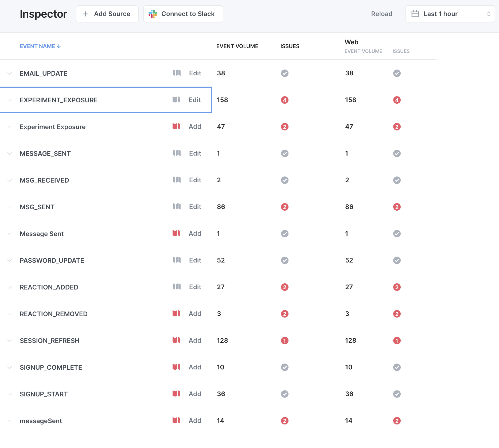499x448 pixels.
Task: Click the tracking plan icon for EMAIL_UPDATE
Action: 177,73
